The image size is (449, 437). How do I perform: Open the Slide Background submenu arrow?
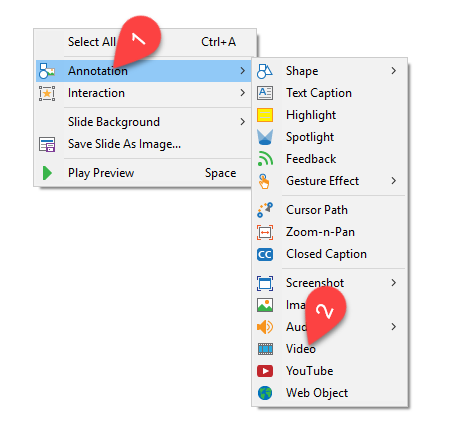[242, 122]
